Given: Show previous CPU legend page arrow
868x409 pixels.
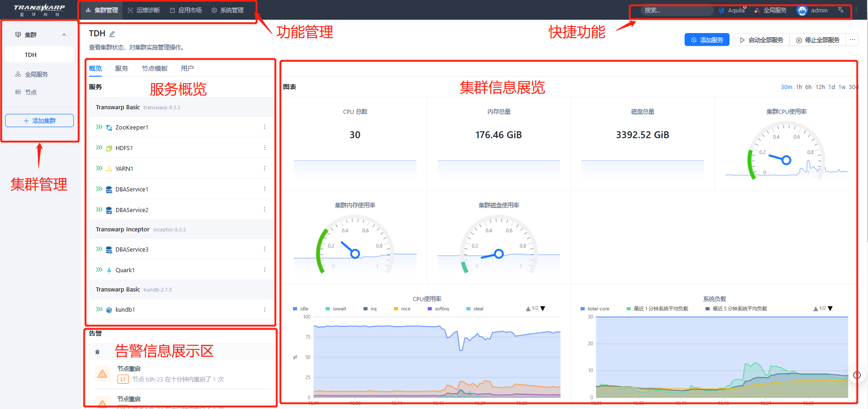Looking at the screenshot, I should click(x=528, y=309).
